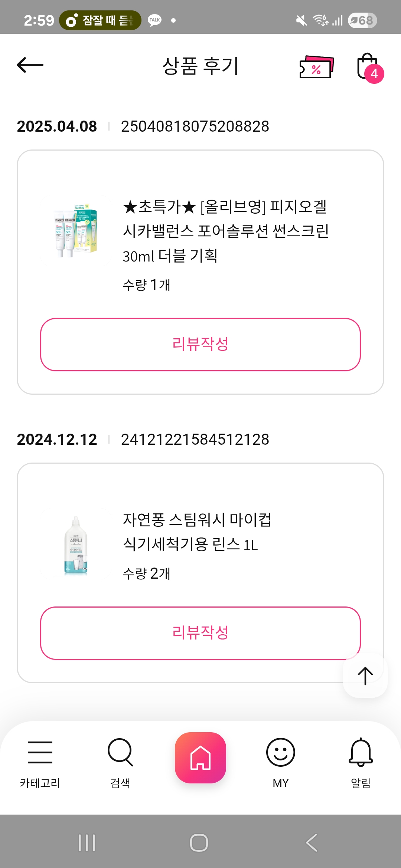Open the 피지오겔 시카밸런스 product title
Image resolution: width=401 pixels, height=868 pixels.
pos(225,231)
